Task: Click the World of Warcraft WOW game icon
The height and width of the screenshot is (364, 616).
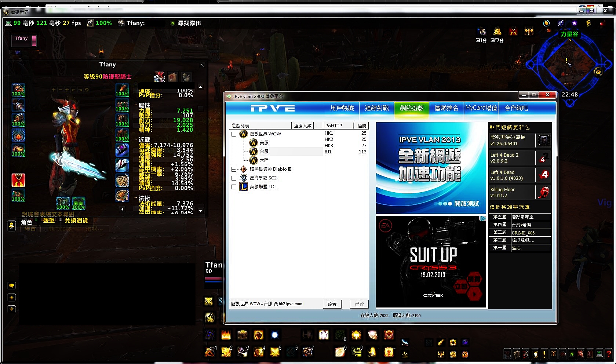Action: [x=244, y=134]
